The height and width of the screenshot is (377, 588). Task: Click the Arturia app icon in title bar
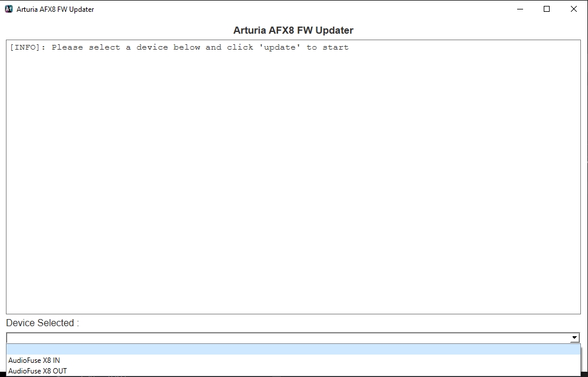(x=9, y=9)
